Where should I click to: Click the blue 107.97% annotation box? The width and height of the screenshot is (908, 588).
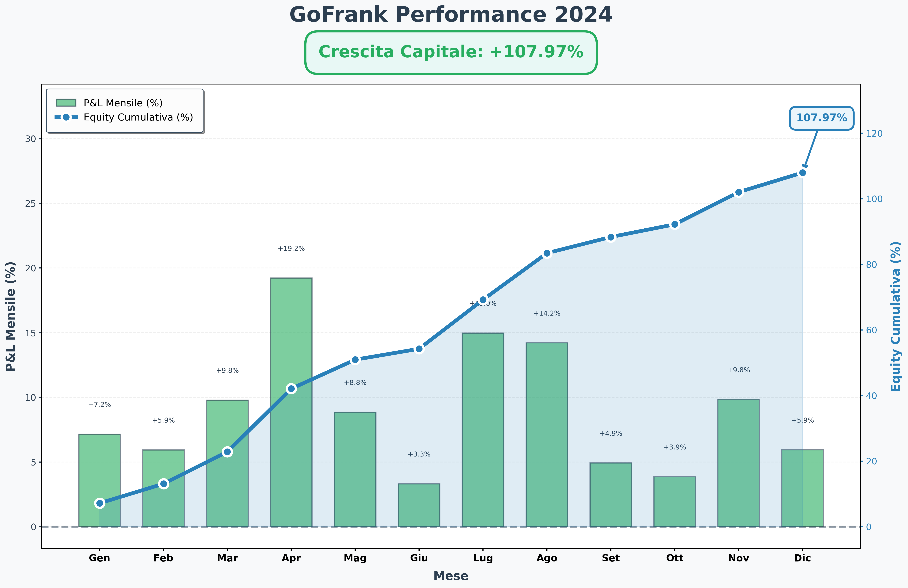821,118
